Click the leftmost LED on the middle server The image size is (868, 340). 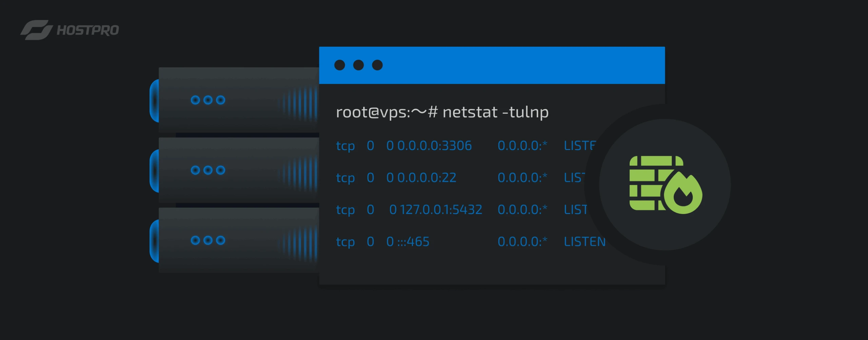point(195,170)
